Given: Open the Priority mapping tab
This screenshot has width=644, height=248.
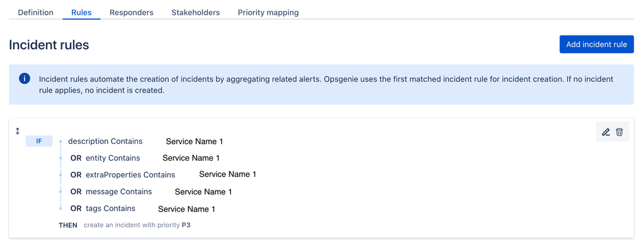Looking at the screenshot, I should pyautogui.click(x=268, y=12).
